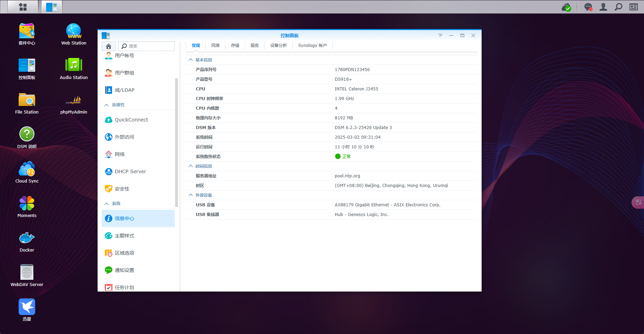This screenshot has height=334, width=644.
Task: Open 区域选项 in sidebar
Action: (138, 253)
